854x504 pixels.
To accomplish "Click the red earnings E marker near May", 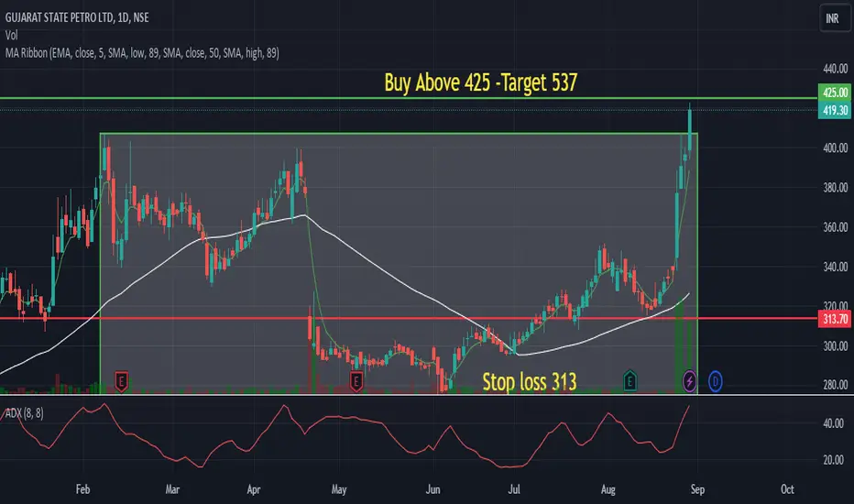I will click(356, 381).
